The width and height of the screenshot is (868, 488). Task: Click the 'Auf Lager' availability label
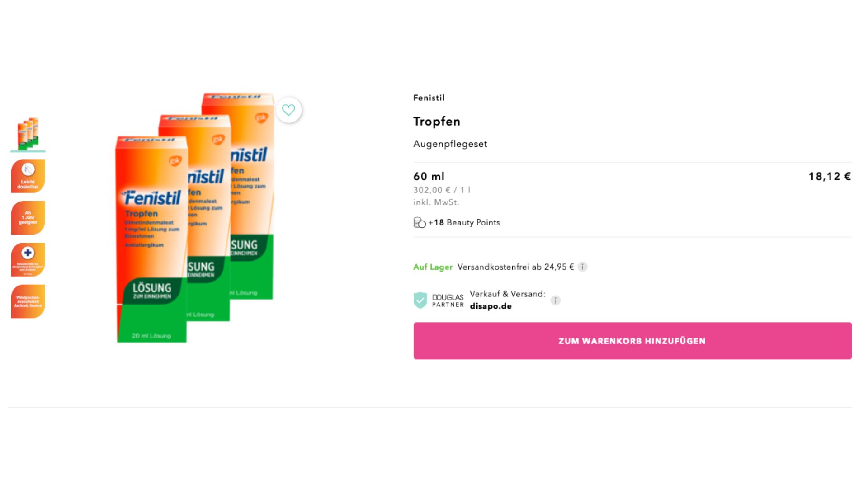click(433, 267)
